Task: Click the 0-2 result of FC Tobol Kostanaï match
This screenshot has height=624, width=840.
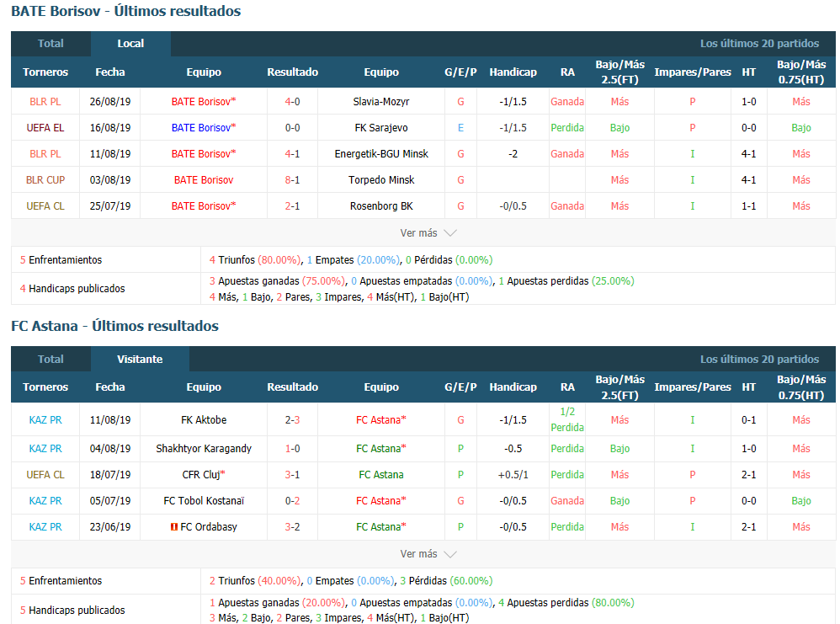Action: coord(293,501)
